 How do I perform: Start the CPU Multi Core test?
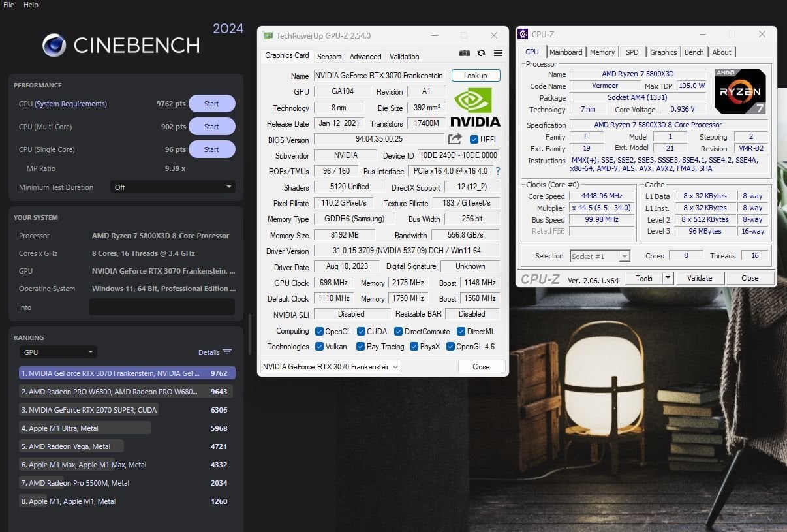pos(212,127)
